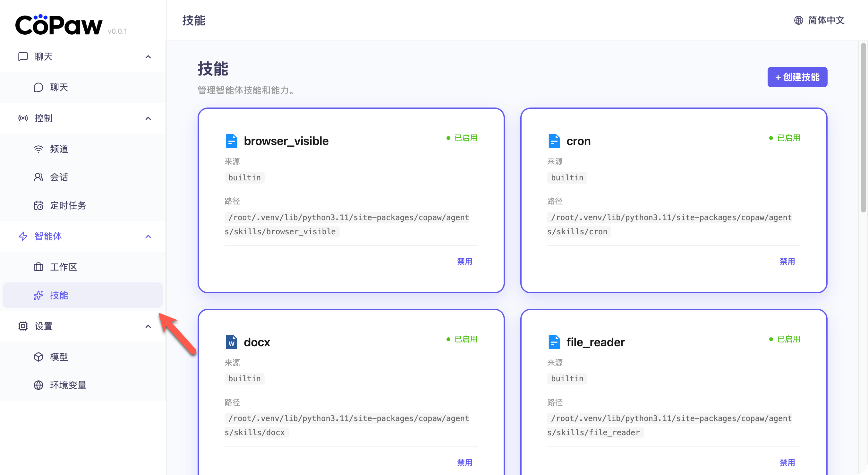
Task: Click the 频道 wifi icon in the sidebar
Action: pyautogui.click(x=38, y=149)
